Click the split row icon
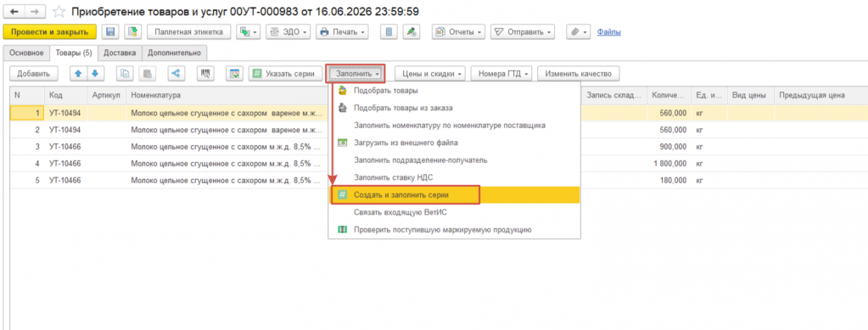This screenshot has width=868, height=330. pyautogui.click(x=176, y=73)
